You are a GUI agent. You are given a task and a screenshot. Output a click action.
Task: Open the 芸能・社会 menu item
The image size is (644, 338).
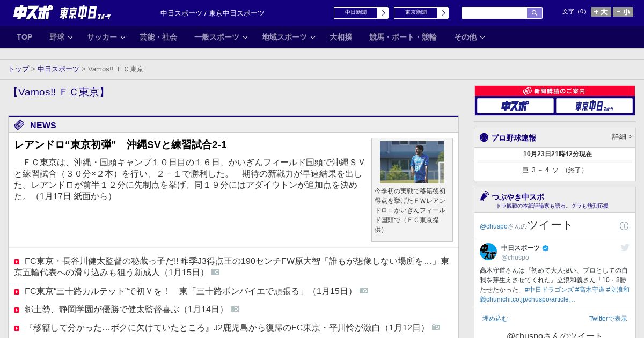pyautogui.click(x=158, y=37)
